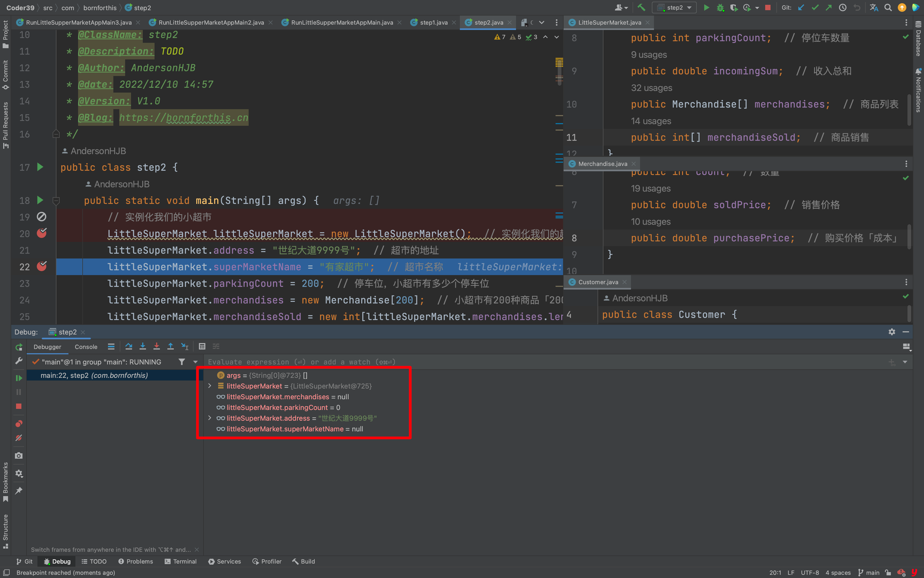The height and width of the screenshot is (578, 924).
Task: Open the thread selector dropdown arrow
Action: coord(195,362)
